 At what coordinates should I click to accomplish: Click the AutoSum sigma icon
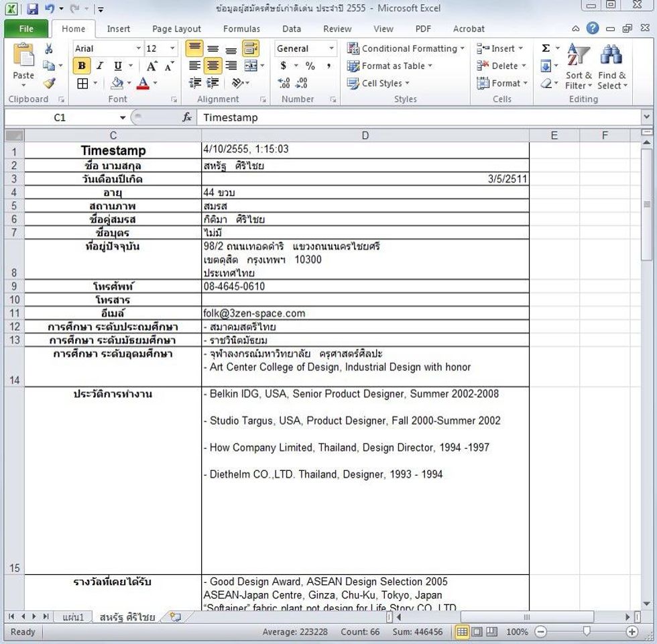tap(546, 48)
